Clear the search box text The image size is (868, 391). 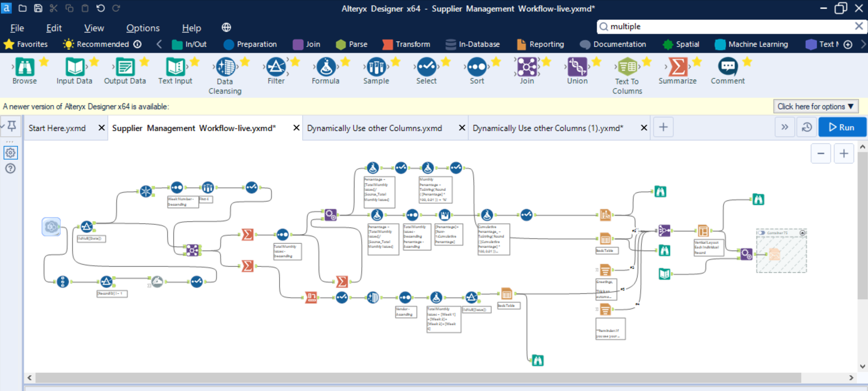tap(858, 26)
